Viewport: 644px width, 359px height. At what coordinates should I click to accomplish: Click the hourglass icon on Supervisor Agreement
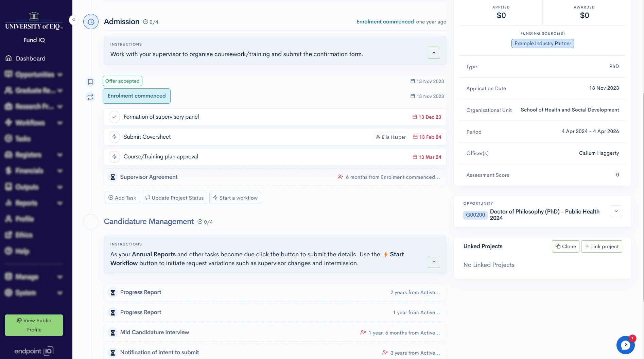(x=113, y=177)
